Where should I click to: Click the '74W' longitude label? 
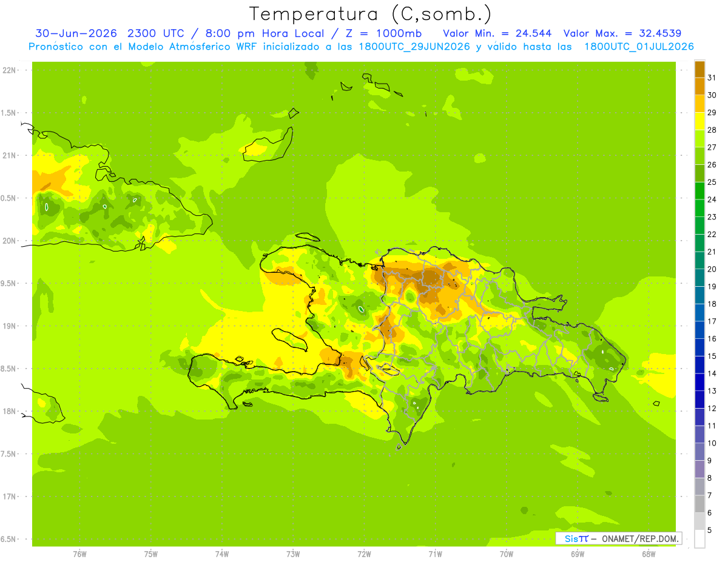222,554
